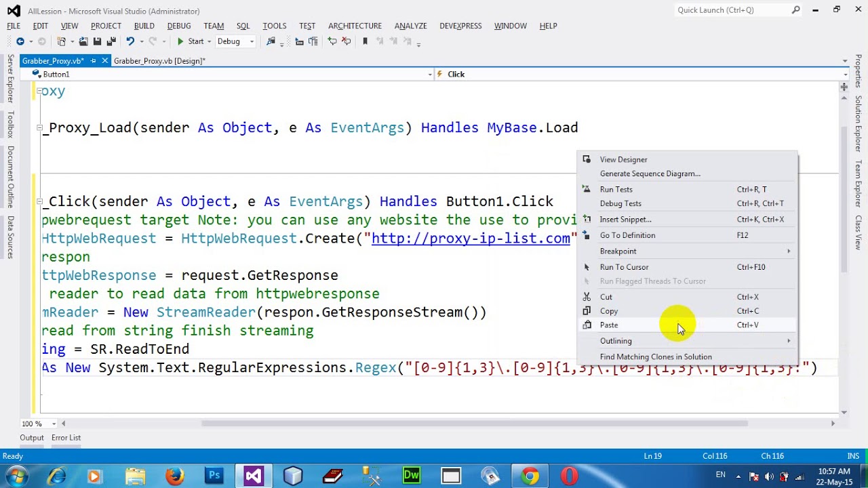Click the editor horizontal scrollbar thumb
This screenshot has width=868, height=488.
475,424
